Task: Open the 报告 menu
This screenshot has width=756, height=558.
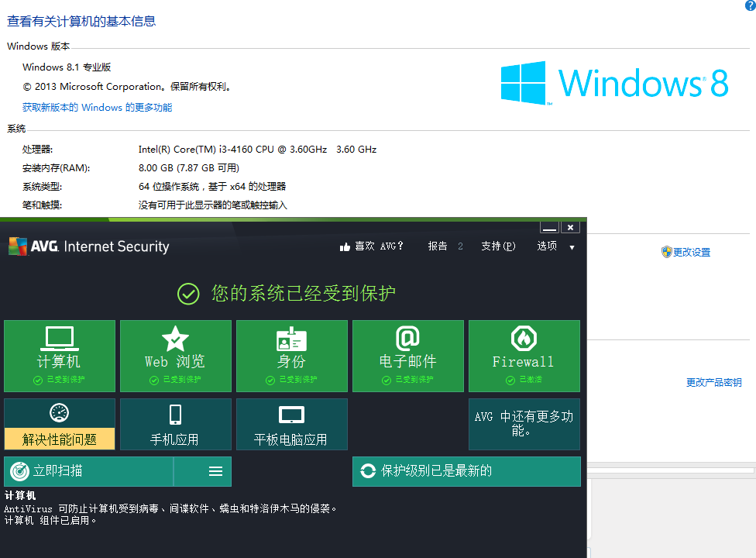Action: click(438, 246)
